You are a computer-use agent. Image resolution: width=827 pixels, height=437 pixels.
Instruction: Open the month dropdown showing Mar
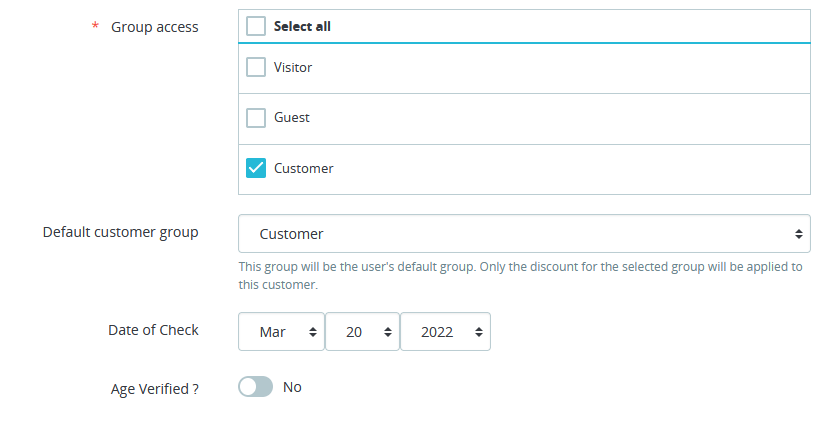(281, 333)
